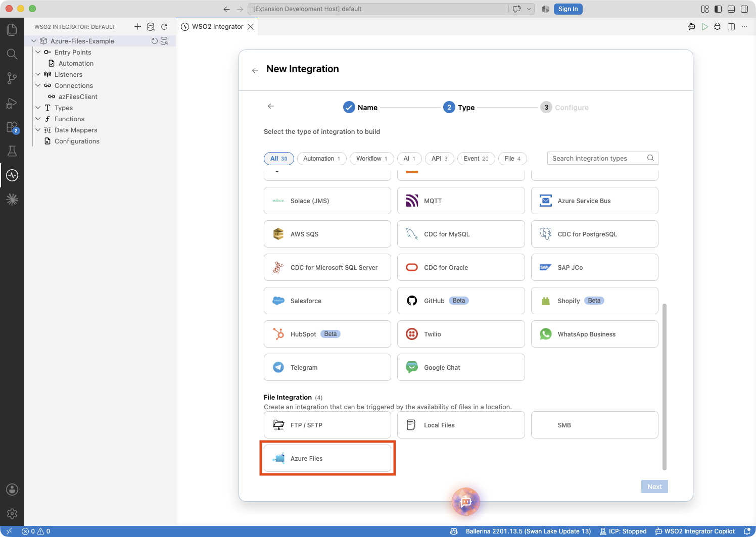Choose the FTP / SFTP integration card

[327, 425]
